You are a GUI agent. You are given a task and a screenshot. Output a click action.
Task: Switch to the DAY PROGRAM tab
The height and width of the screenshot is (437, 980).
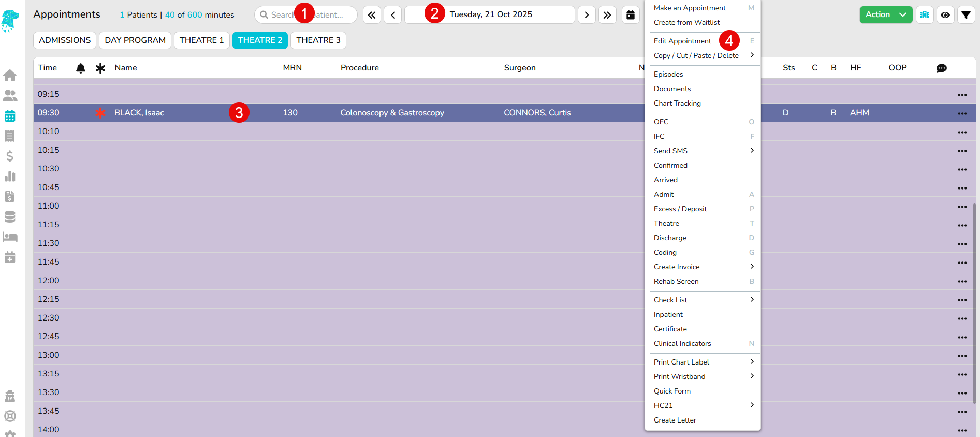[x=135, y=40]
